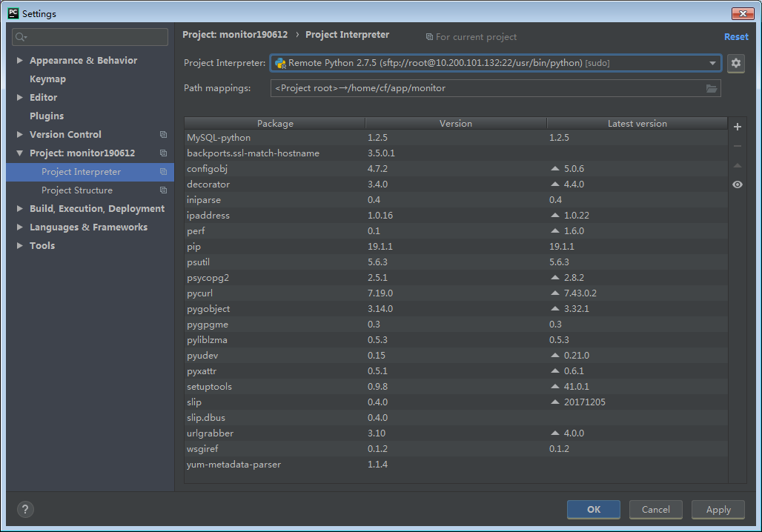Click project-level icon next to Project: monitor190612
Screen dimensions: 762x532
pyautogui.click(x=164, y=153)
